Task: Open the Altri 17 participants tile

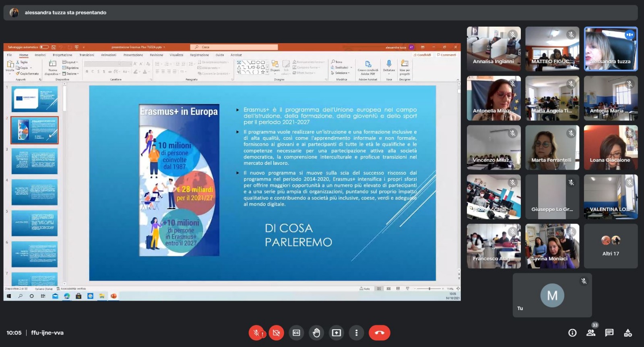Action: click(x=611, y=246)
